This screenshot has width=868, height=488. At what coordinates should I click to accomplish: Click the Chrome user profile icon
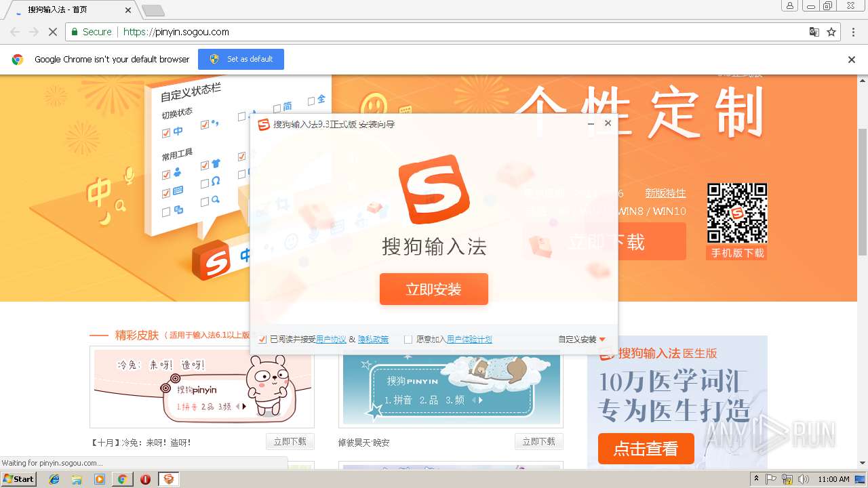click(x=790, y=5)
